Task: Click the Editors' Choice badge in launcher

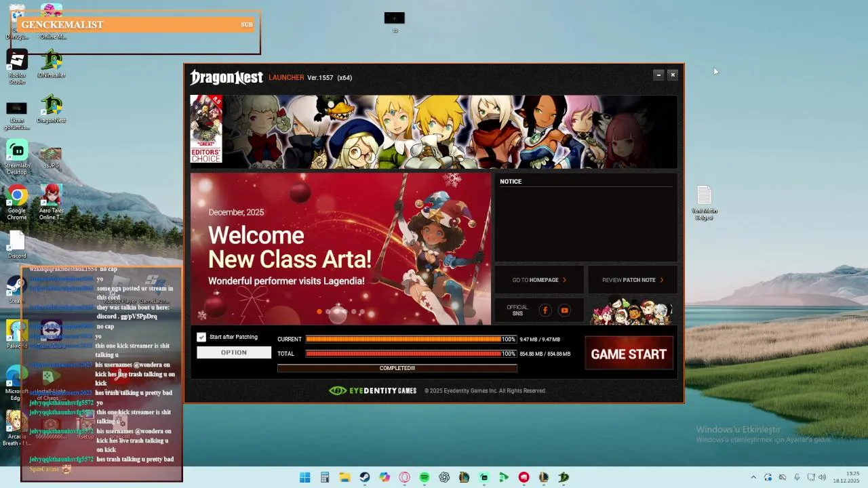Action: [206, 129]
